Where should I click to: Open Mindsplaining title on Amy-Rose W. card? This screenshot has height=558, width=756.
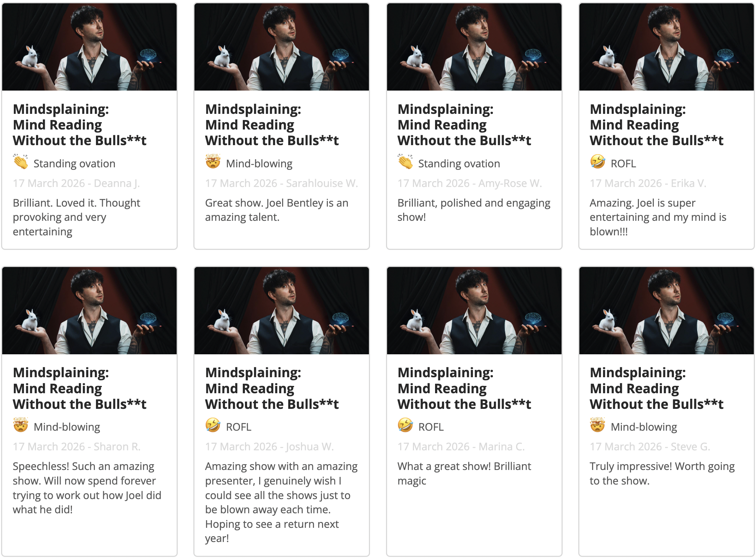(x=464, y=125)
